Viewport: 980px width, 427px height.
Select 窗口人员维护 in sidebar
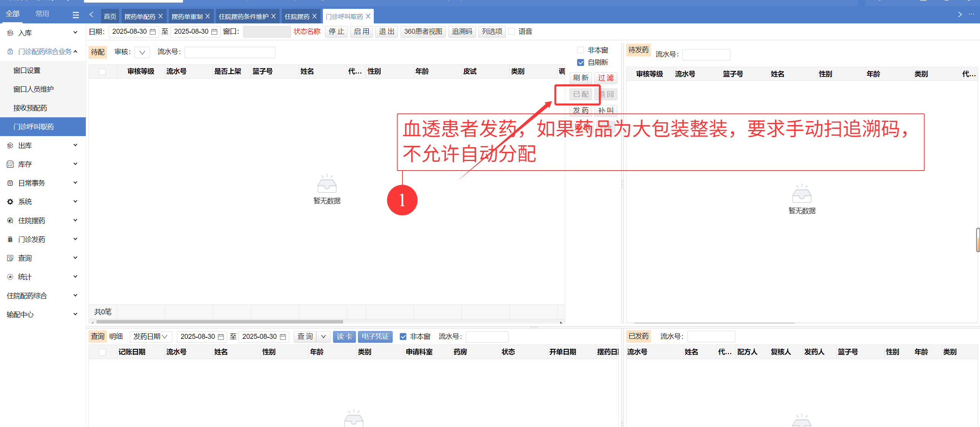coord(34,89)
